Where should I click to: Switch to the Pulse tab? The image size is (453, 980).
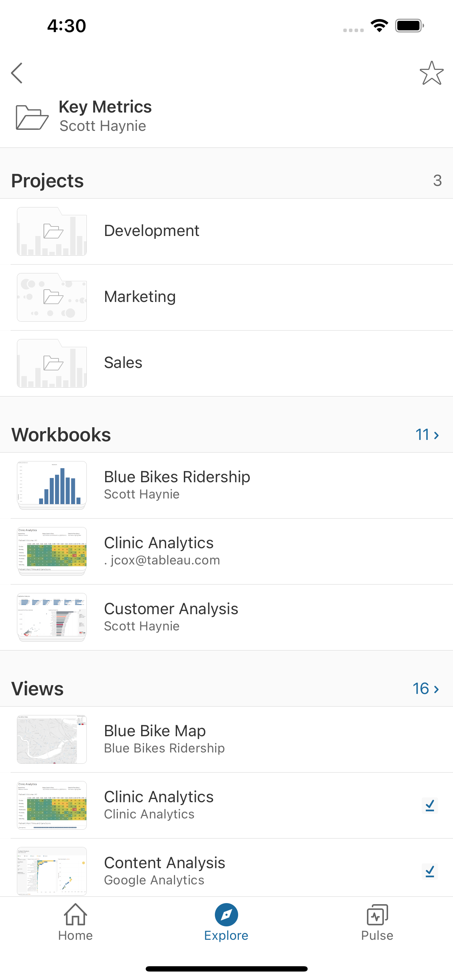(x=377, y=922)
